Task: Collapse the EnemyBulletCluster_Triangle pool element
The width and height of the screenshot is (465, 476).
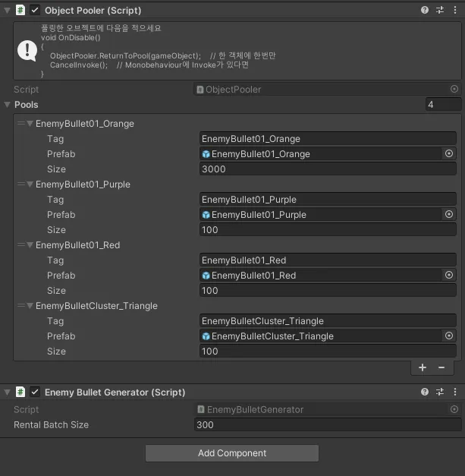Action: tap(30, 306)
